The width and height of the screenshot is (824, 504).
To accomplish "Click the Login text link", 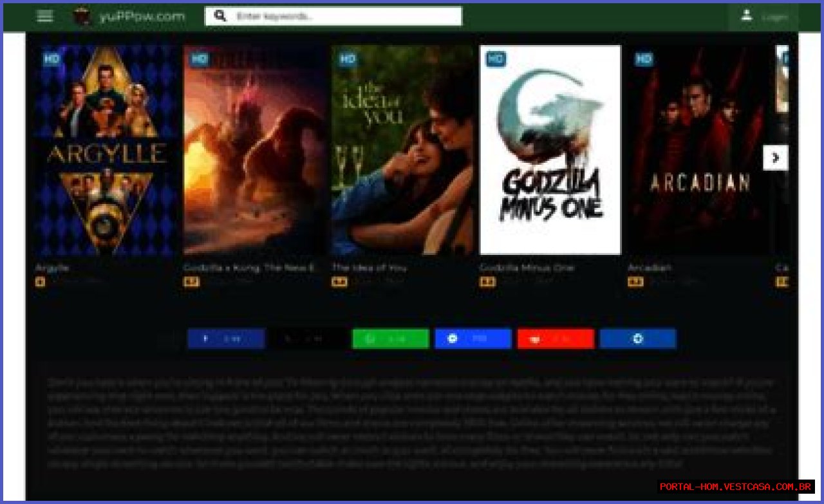I will tap(774, 17).
